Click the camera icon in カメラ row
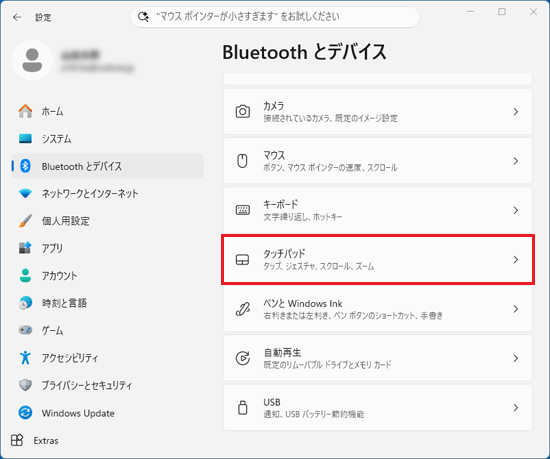 (242, 112)
